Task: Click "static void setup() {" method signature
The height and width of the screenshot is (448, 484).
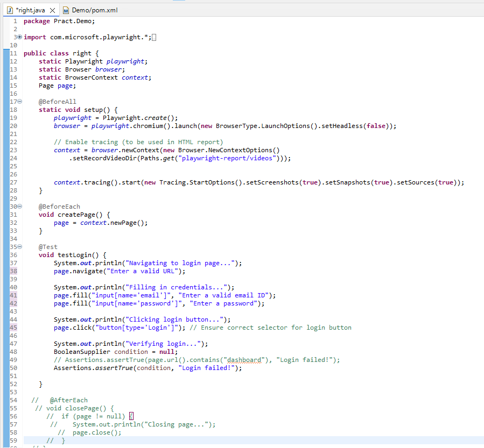Action: click(x=78, y=110)
